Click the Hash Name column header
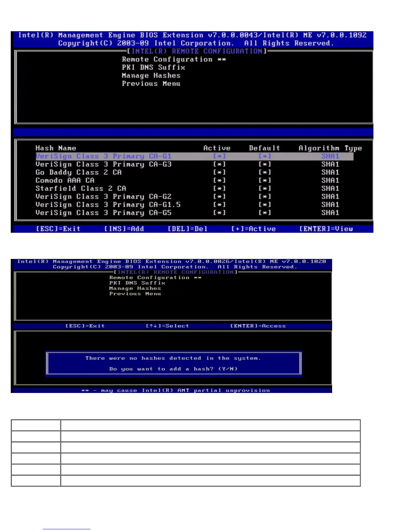Screen dimensions: 411x532 [x=56, y=148]
